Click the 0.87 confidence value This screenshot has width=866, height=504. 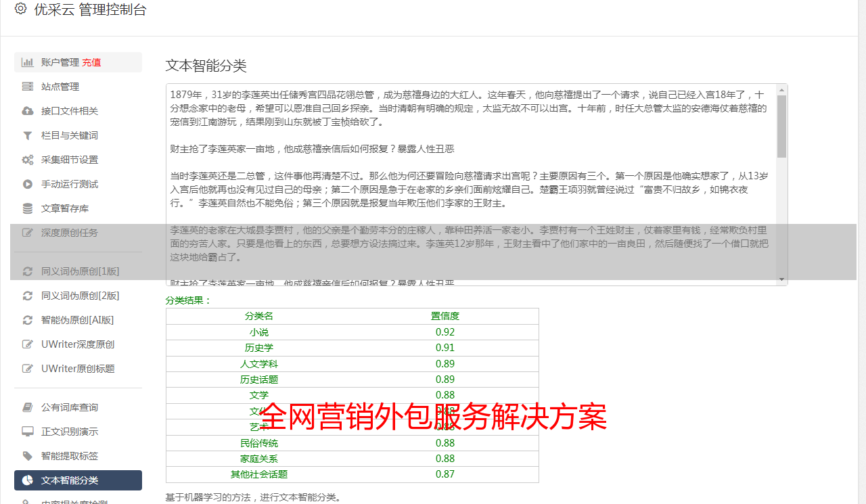[x=445, y=474]
